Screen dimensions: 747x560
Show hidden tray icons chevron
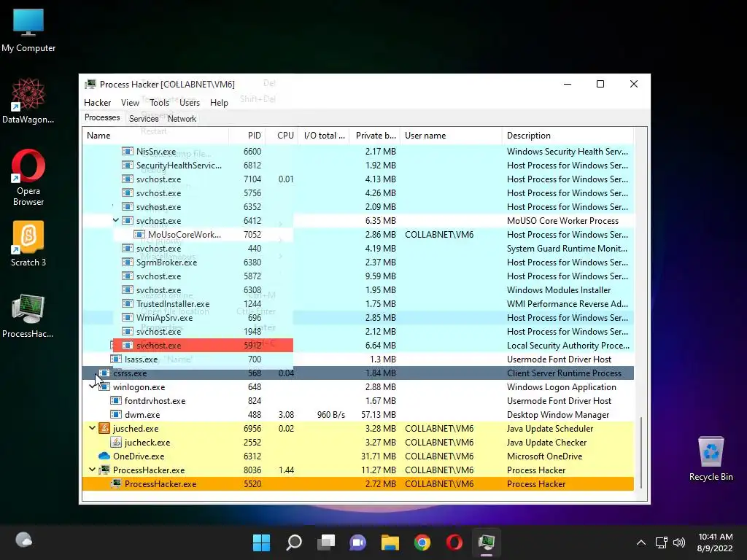(x=641, y=542)
